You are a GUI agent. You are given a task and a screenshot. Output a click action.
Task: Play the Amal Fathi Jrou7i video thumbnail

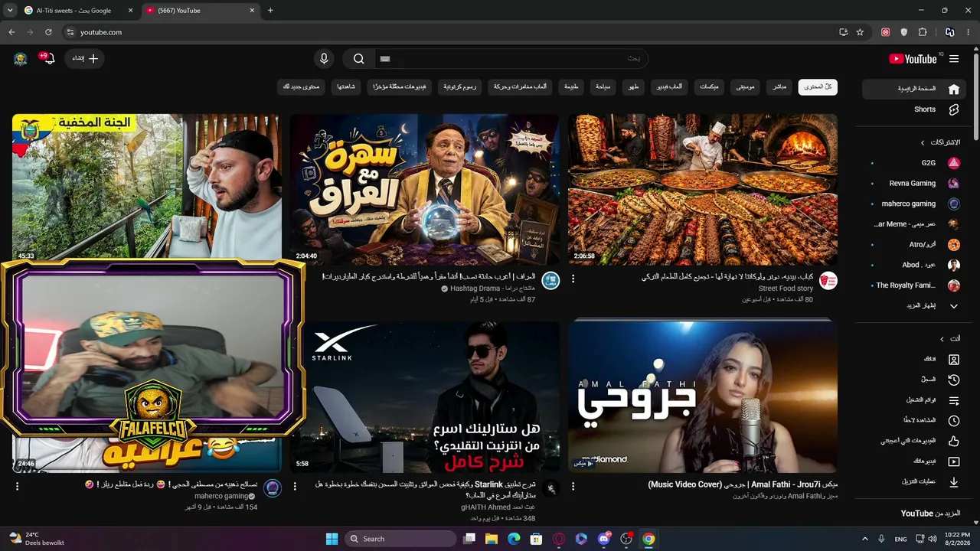pos(703,397)
